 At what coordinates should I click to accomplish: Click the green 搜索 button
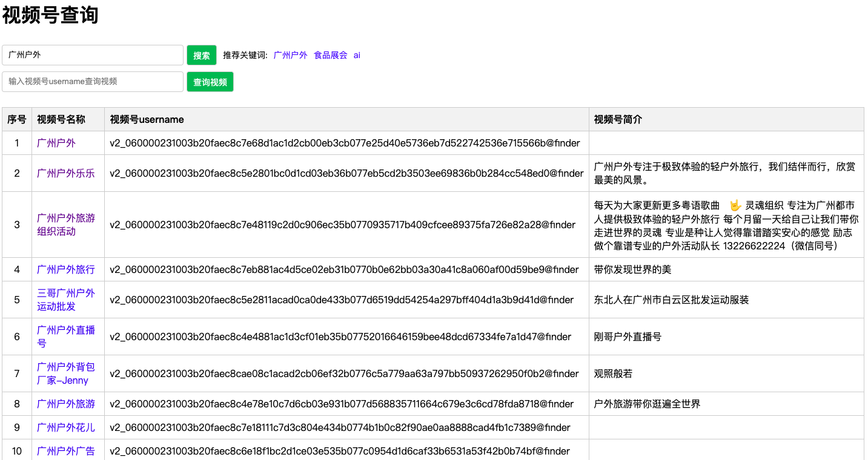[x=202, y=55]
